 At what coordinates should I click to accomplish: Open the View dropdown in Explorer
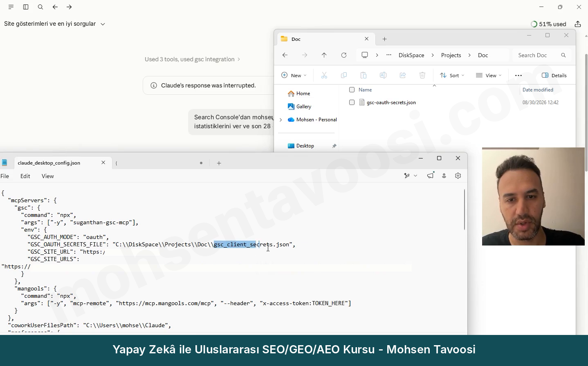coord(489,75)
